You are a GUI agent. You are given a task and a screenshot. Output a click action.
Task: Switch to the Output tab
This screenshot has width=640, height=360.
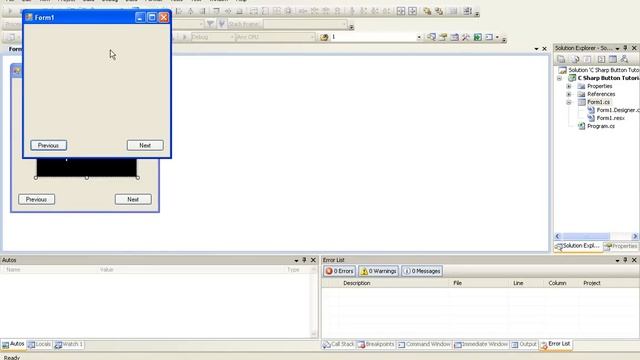point(524,344)
